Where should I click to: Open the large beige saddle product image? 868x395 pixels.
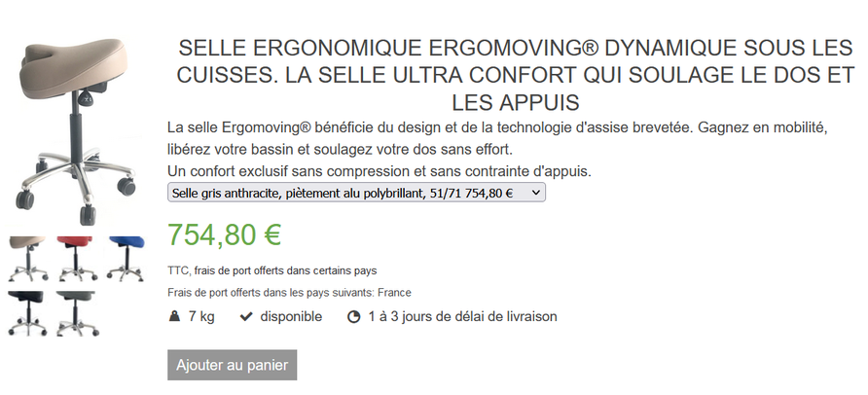click(x=75, y=131)
